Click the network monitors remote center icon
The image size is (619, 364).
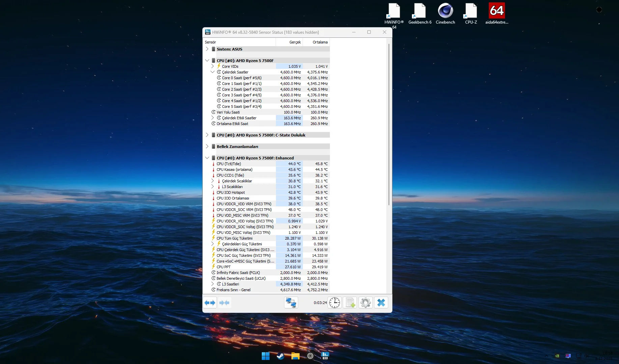(291, 303)
